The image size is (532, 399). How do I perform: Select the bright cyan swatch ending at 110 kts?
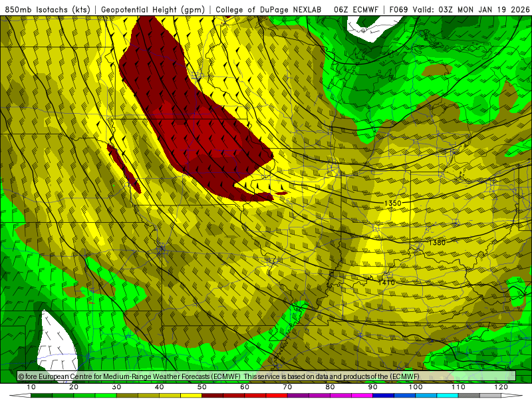pyautogui.click(x=448, y=395)
